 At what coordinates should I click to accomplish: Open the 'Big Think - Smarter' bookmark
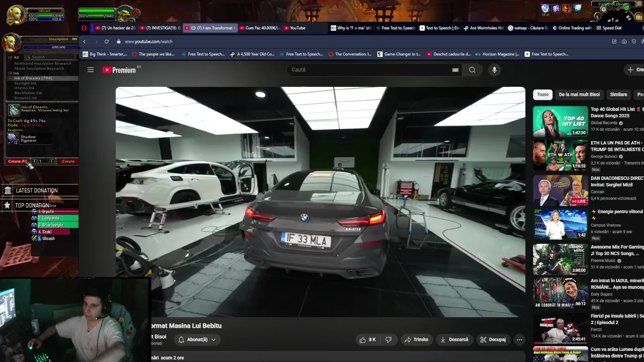[x=105, y=54]
